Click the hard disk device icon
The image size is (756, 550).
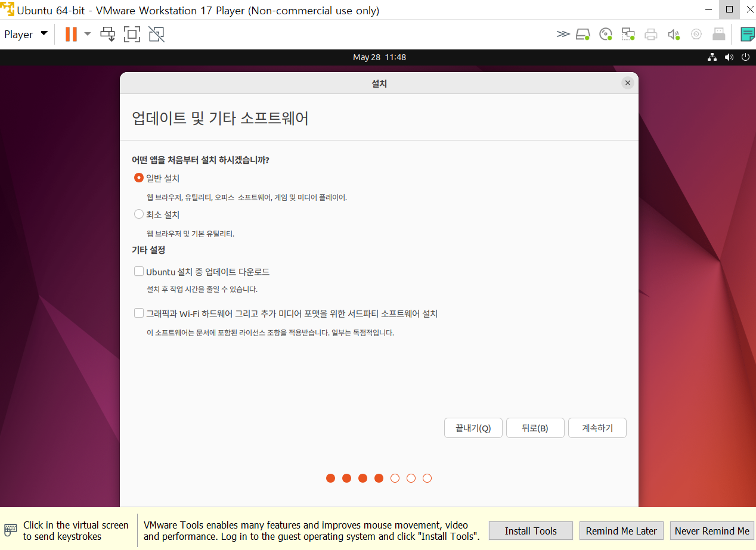point(583,34)
